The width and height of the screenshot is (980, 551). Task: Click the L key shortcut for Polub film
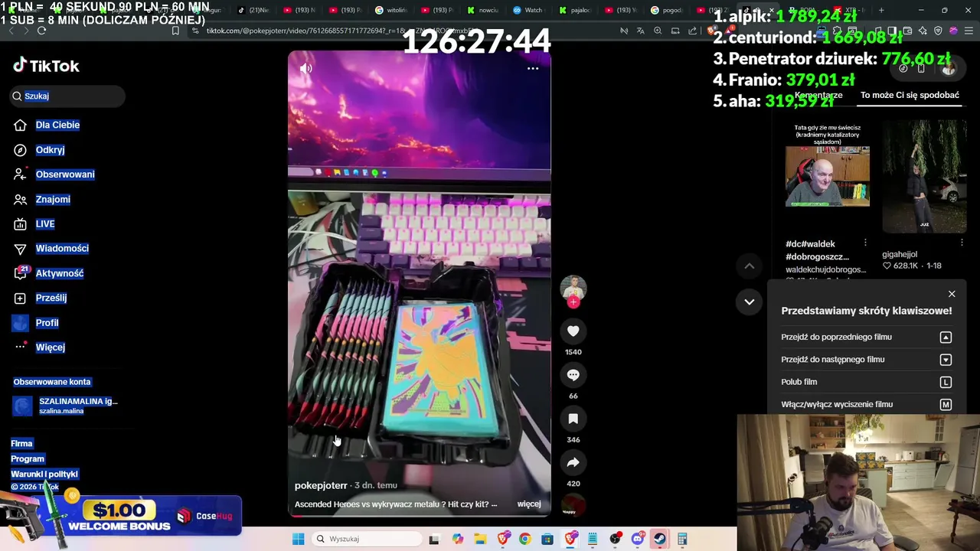point(946,382)
